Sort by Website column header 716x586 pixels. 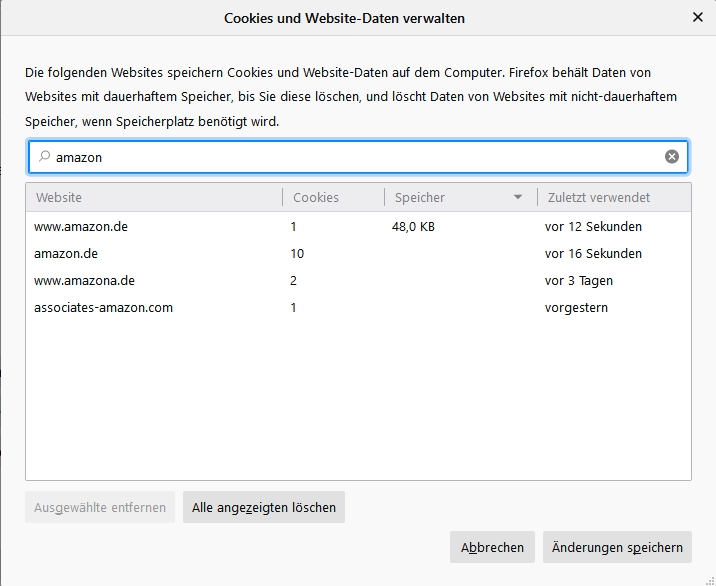pyautogui.click(x=154, y=197)
